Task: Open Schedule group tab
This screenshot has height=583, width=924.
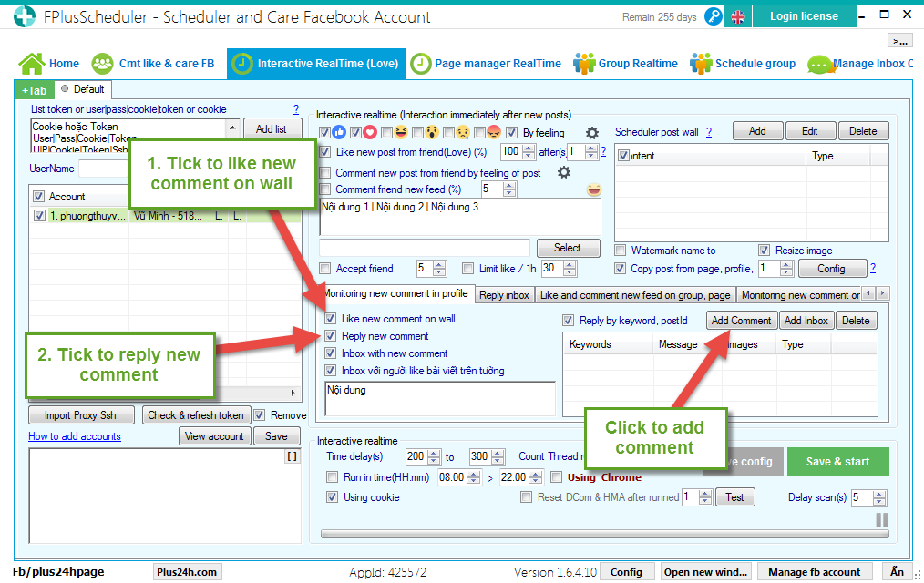Action: tap(743, 64)
